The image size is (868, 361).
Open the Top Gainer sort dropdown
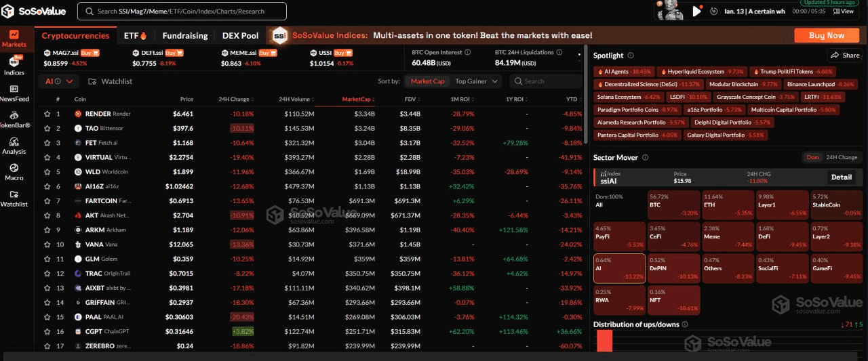(x=477, y=81)
